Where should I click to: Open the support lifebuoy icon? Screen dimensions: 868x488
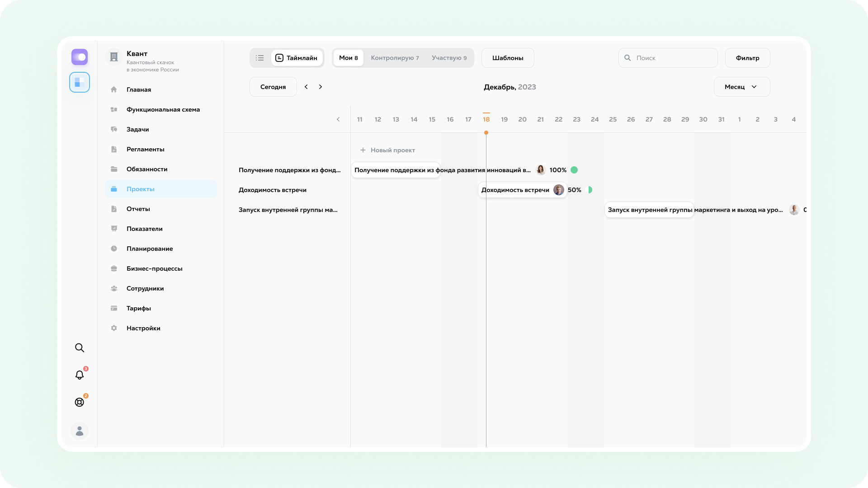(x=80, y=402)
